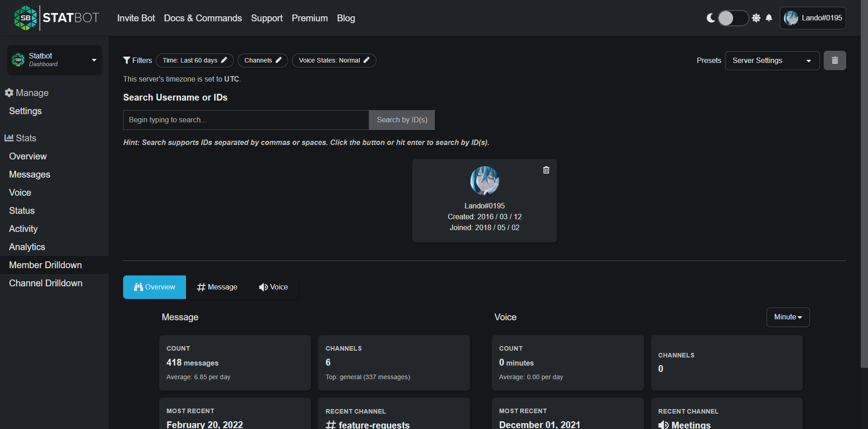Click the Manage gear icon

click(x=9, y=93)
